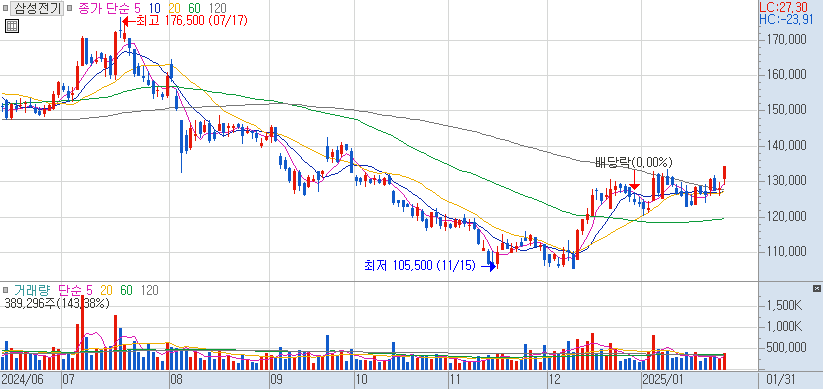Click the 10 month label on the date axis

[361, 379]
